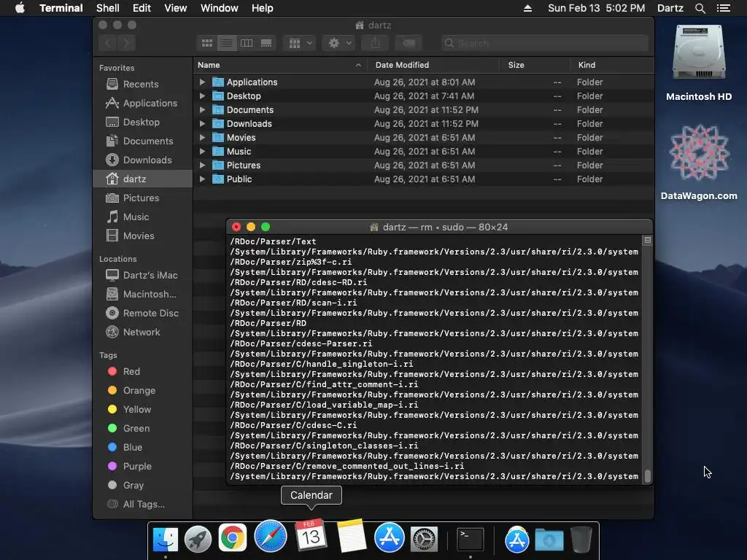Expand the Public folder row
The width and height of the screenshot is (747, 560).
tap(202, 179)
